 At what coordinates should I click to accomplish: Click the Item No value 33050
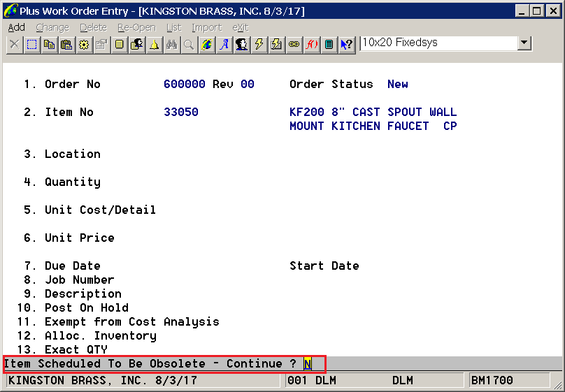[181, 112]
